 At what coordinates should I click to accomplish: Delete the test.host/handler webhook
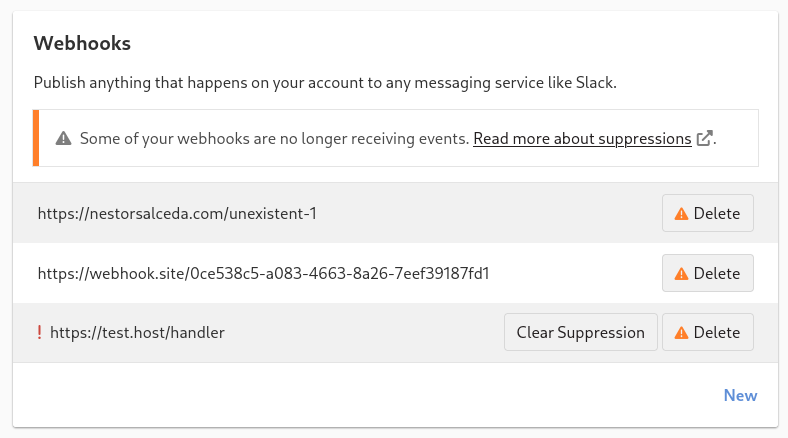tap(707, 333)
